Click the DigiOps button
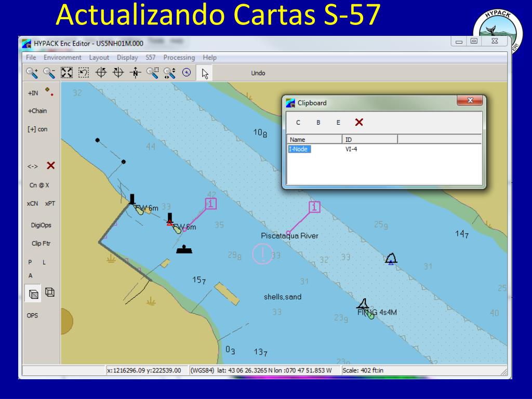The width and height of the screenshot is (532, 399). (41, 225)
